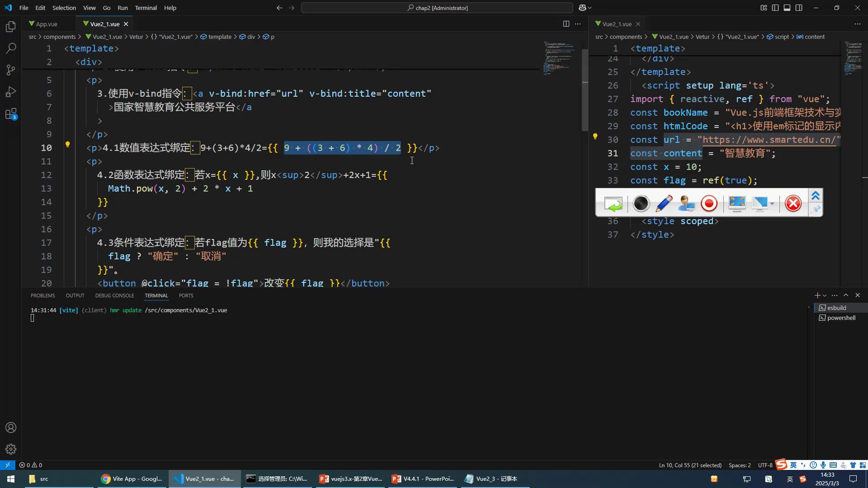Open the Manage gear icon
The height and width of the screenshot is (488, 868).
pos(11,449)
